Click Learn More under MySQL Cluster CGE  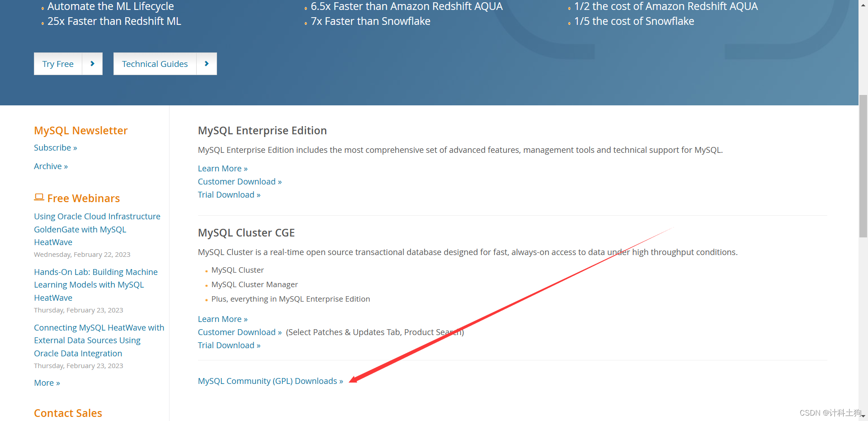tap(223, 319)
